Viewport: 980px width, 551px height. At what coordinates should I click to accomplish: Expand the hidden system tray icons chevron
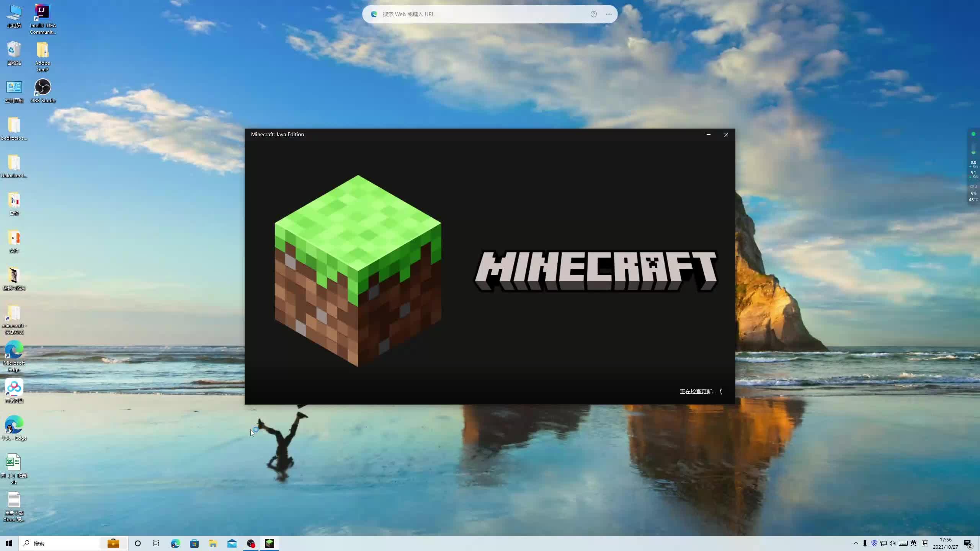point(856,543)
